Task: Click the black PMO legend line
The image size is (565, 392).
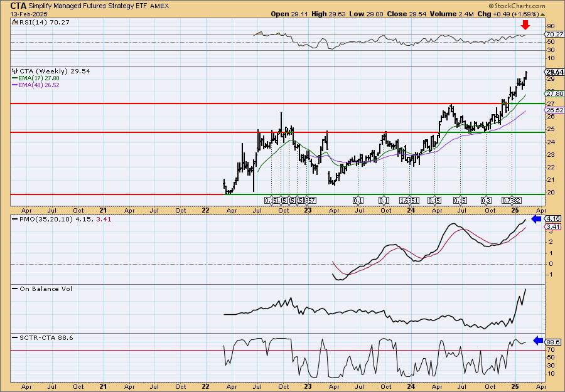Action: 14,219
